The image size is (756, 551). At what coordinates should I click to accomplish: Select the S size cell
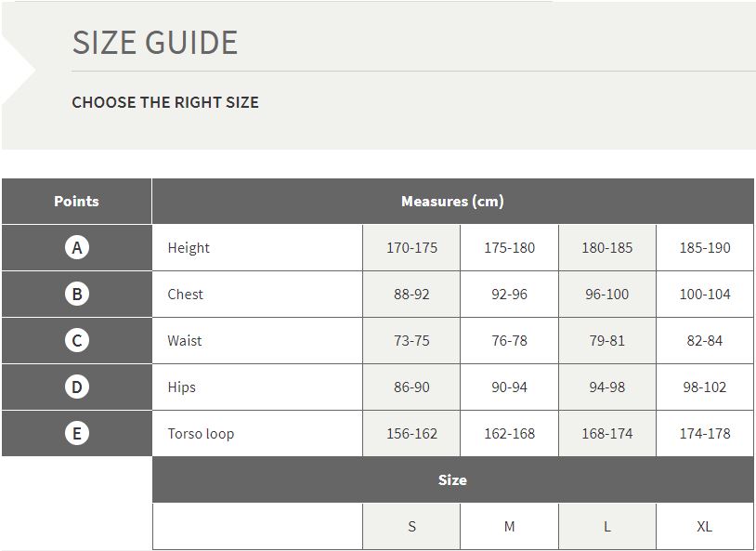click(411, 527)
